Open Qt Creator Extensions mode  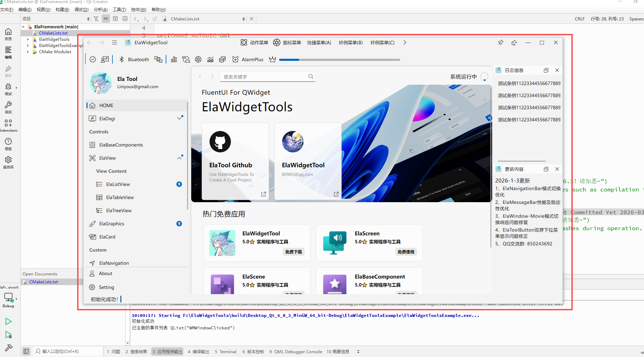point(8,125)
